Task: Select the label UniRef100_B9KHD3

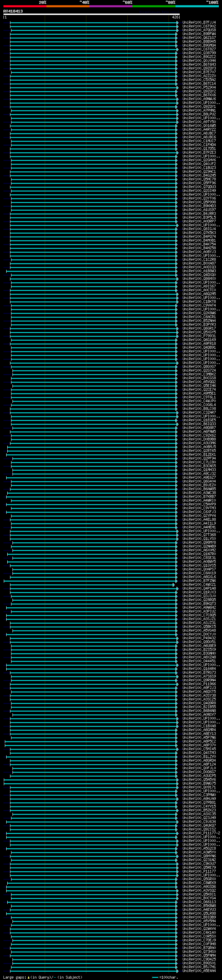Action: coord(199,206)
